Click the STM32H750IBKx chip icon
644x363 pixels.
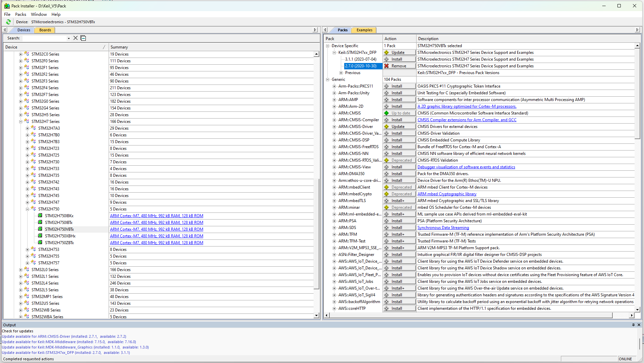40,216
